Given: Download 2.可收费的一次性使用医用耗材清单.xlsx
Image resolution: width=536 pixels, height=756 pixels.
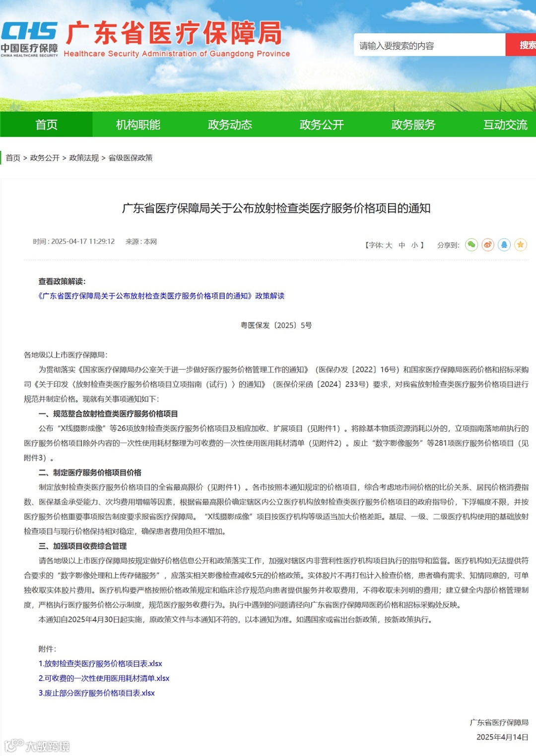Looking at the screenshot, I should coord(104,679).
